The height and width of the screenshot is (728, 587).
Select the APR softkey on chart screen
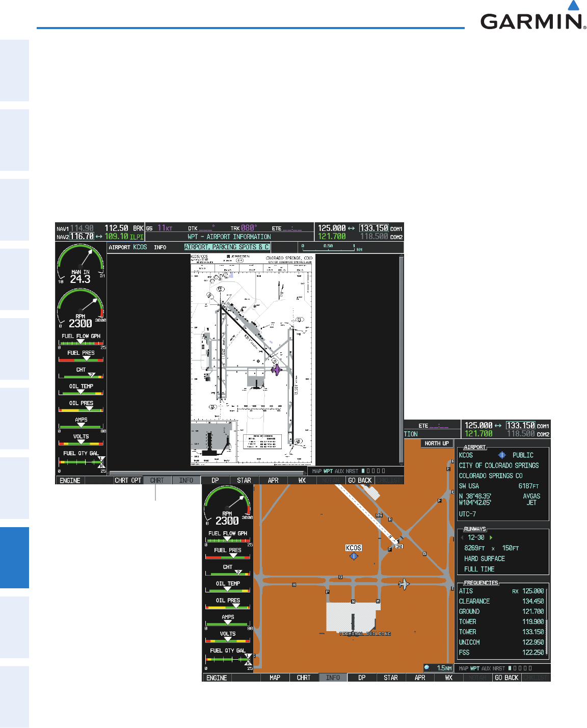coord(273,481)
